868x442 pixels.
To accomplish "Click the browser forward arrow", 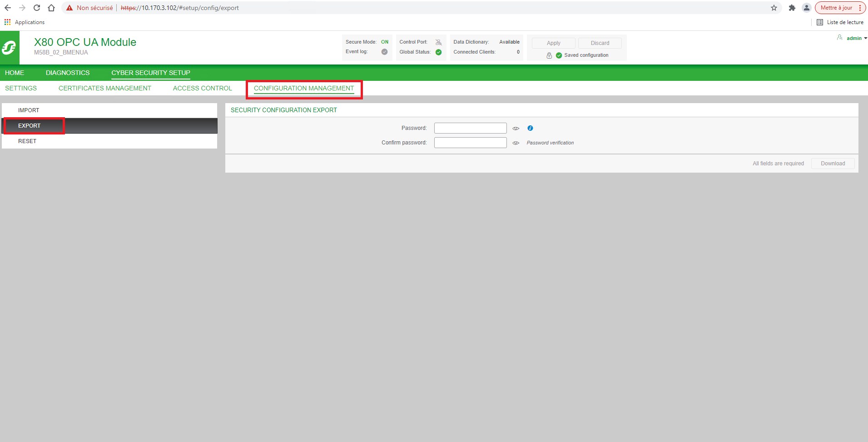I will (x=22, y=8).
